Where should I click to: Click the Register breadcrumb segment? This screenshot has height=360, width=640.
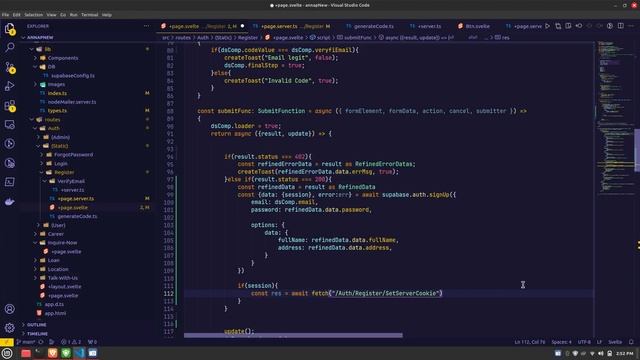point(248,38)
